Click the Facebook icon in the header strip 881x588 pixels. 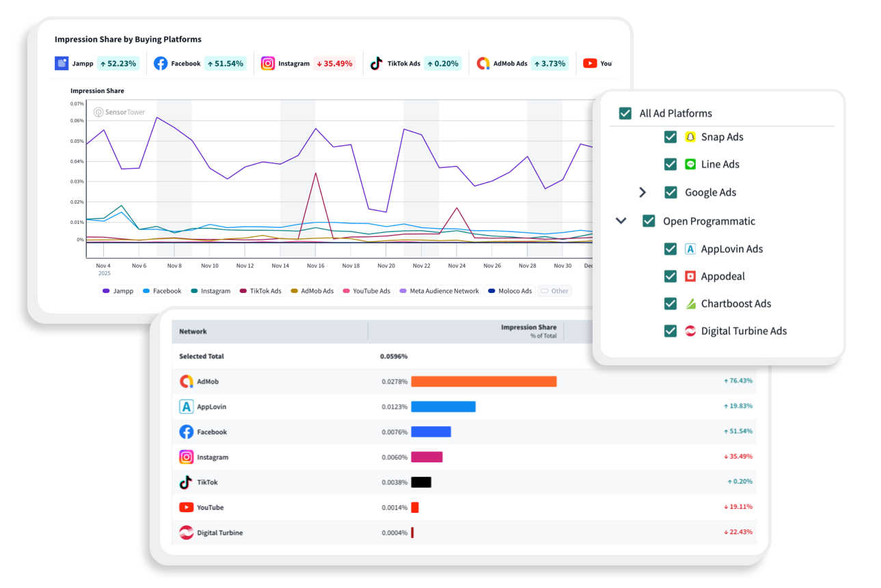pos(161,64)
